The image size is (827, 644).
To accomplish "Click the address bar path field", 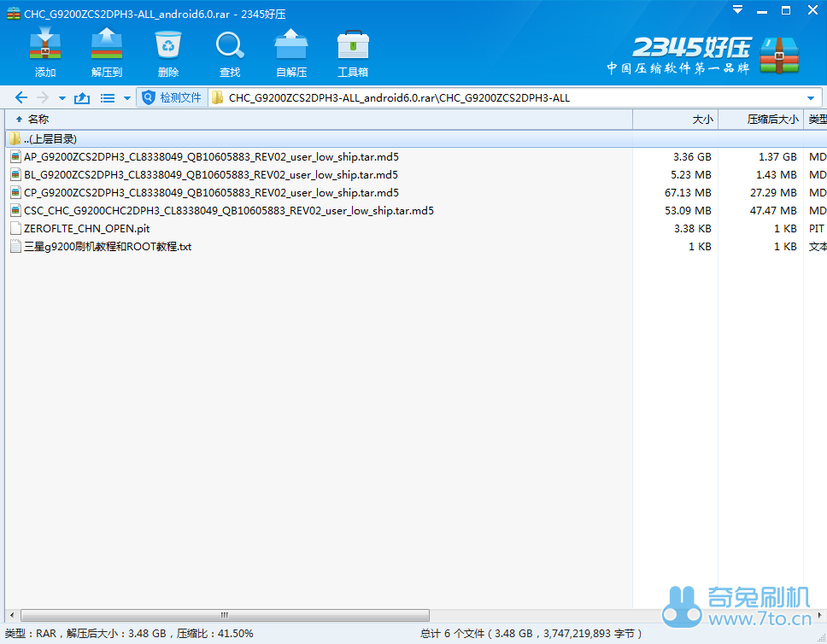I will tap(507, 97).
